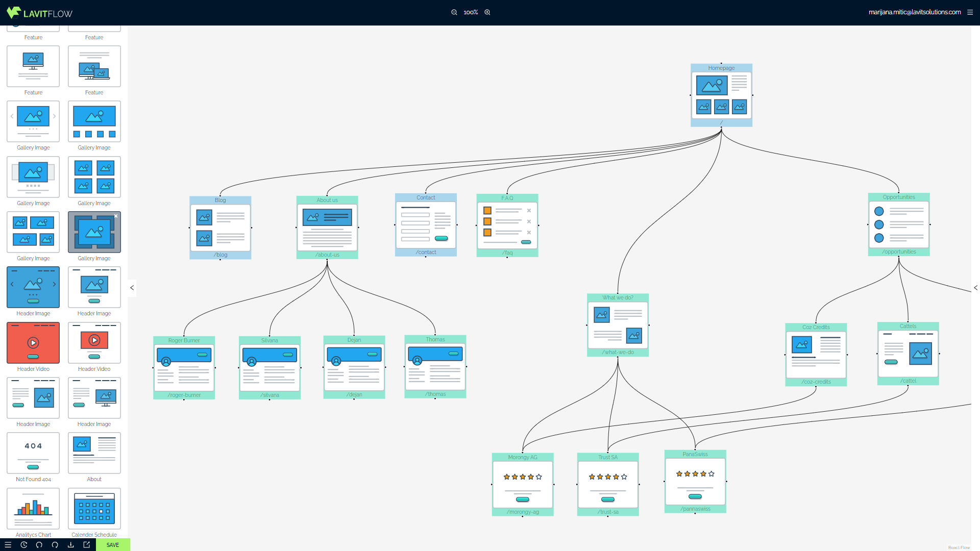The height and width of the screenshot is (551, 980).
Task: Select the Feature multi-device component
Action: pyautogui.click(x=94, y=66)
